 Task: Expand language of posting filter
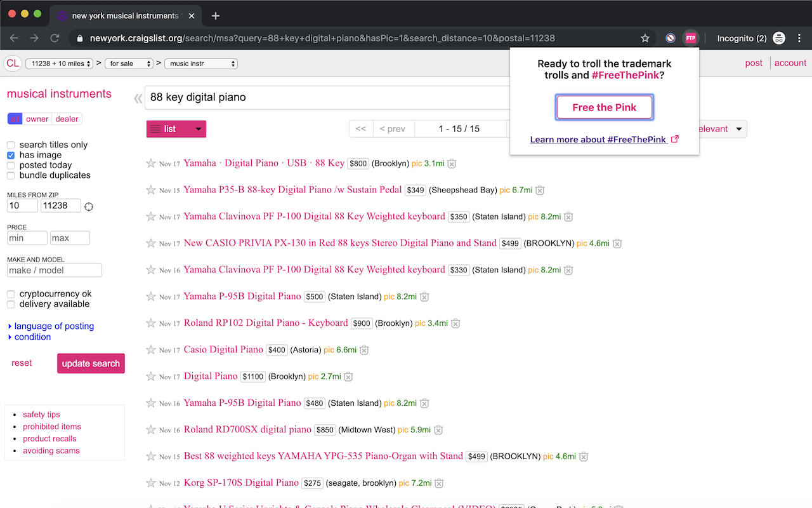click(x=51, y=326)
